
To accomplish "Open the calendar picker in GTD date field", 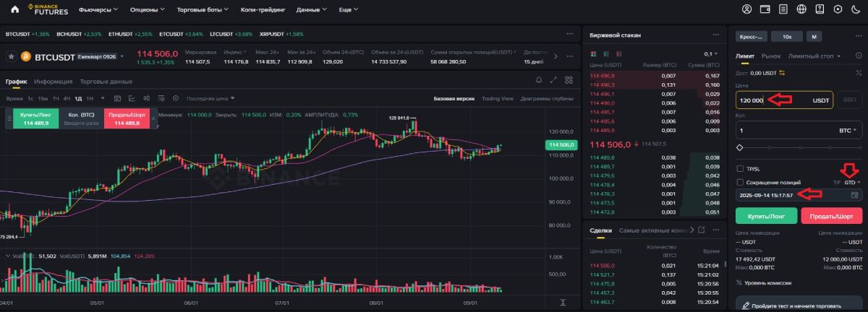I will 855,195.
